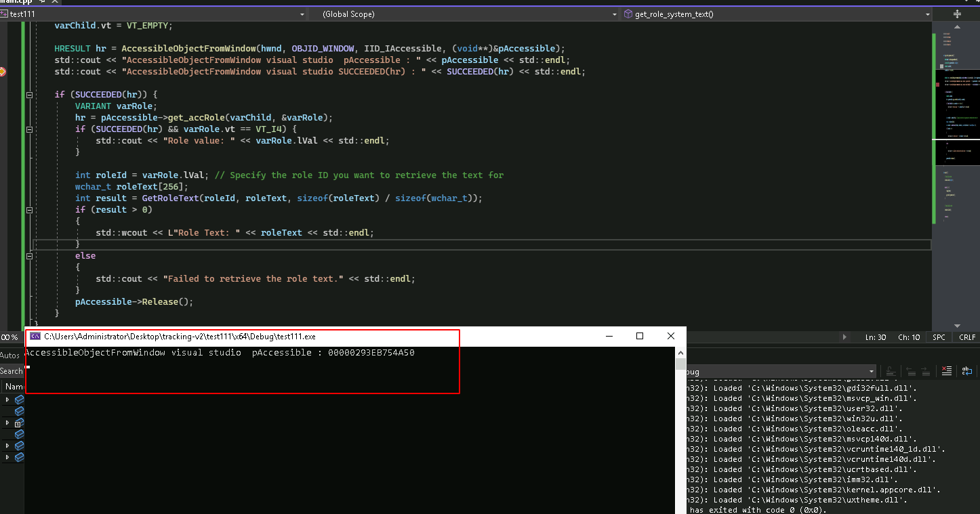Toggle Word Wrap in the Output pane

point(967,371)
